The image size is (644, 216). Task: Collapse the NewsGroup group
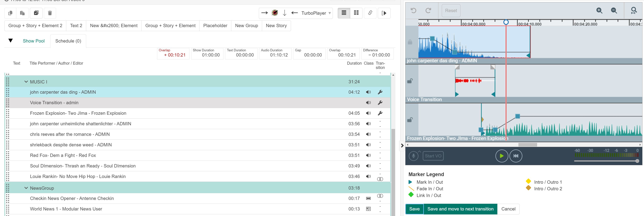point(26,188)
